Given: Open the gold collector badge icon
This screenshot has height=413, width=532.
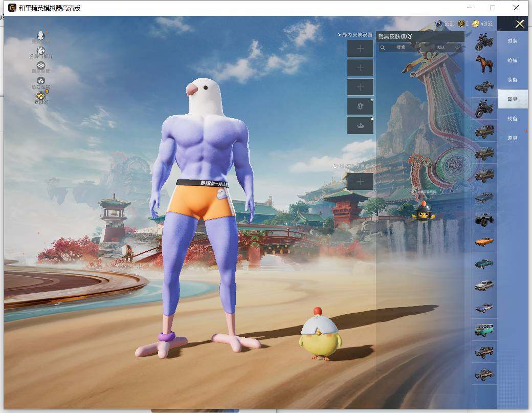Looking at the screenshot, I should [41, 96].
